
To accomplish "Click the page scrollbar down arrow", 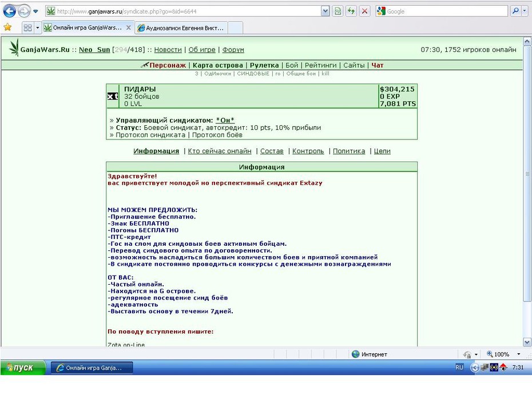I will click(x=527, y=342).
